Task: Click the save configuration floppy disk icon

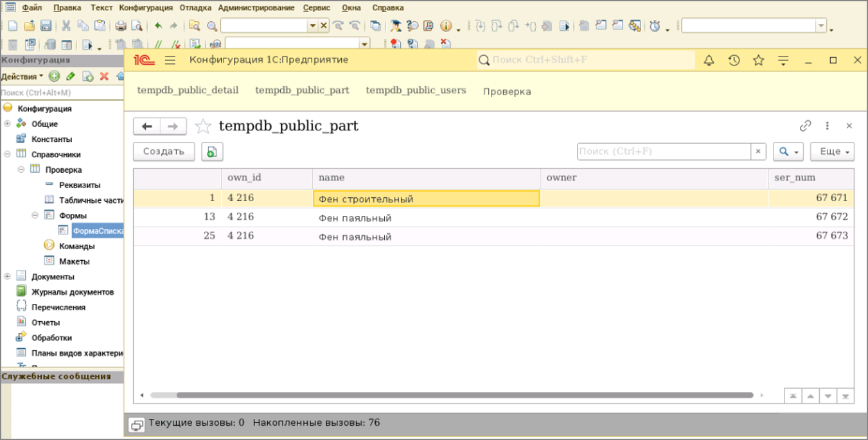Action: pyautogui.click(x=46, y=26)
